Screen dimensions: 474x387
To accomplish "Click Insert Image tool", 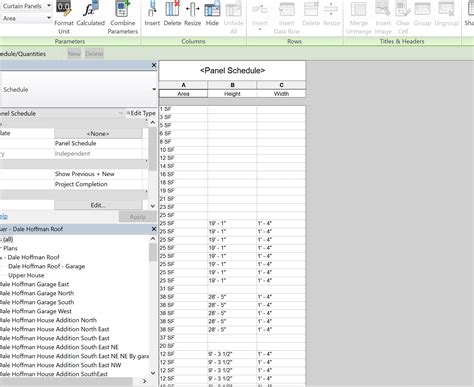I will click(383, 17).
